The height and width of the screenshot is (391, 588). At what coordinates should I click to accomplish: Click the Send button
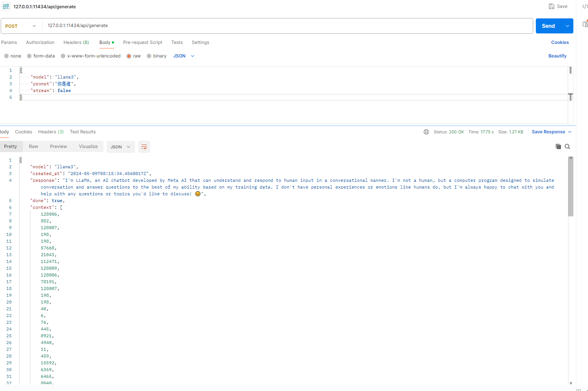tap(548, 26)
